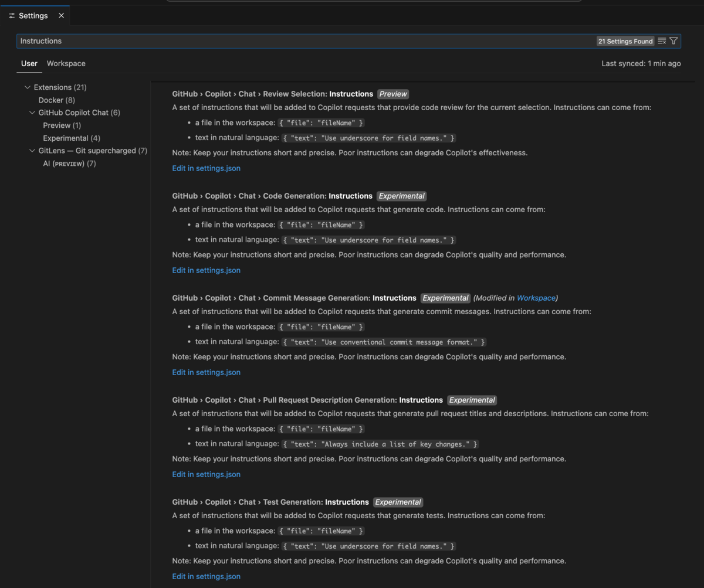Click the Code Generation: Instructions setting title
This screenshot has height=588, width=704.
click(272, 196)
